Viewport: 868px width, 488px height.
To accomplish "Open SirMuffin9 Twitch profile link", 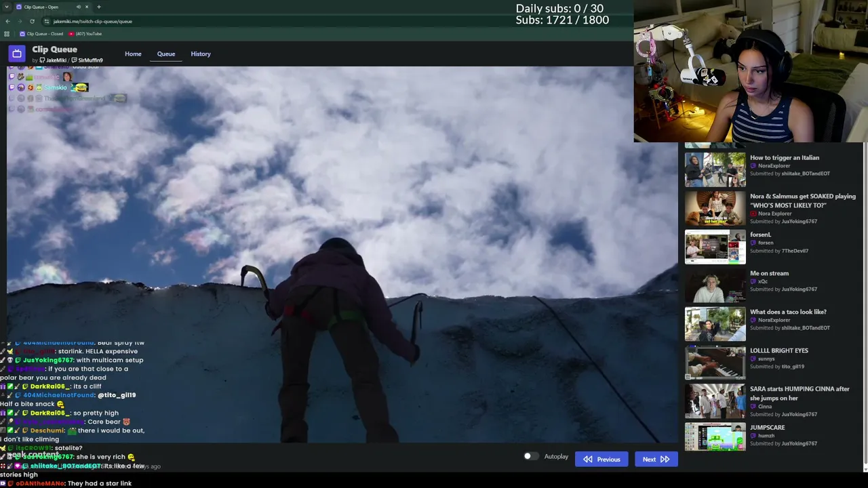I will (87, 60).
